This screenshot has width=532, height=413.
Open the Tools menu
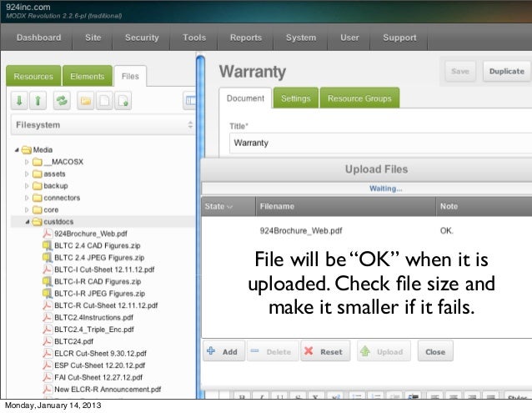pos(194,38)
